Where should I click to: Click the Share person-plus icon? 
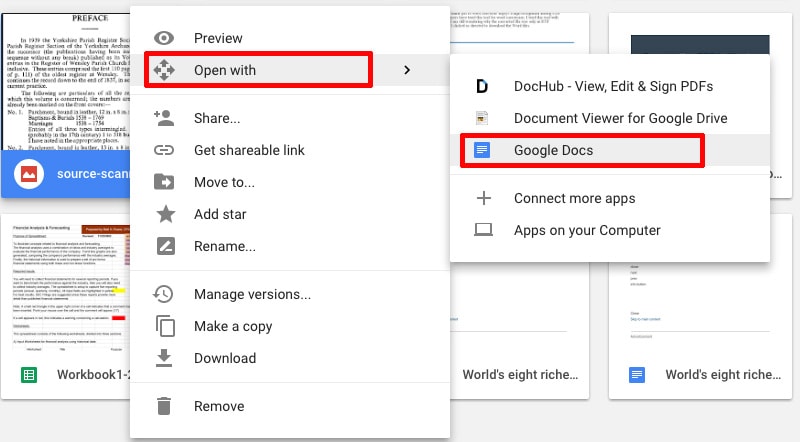click(164, 118)
